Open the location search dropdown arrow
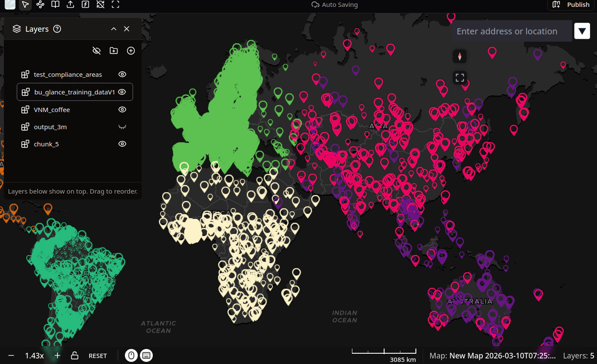597x364 pixels. (582, 31)
